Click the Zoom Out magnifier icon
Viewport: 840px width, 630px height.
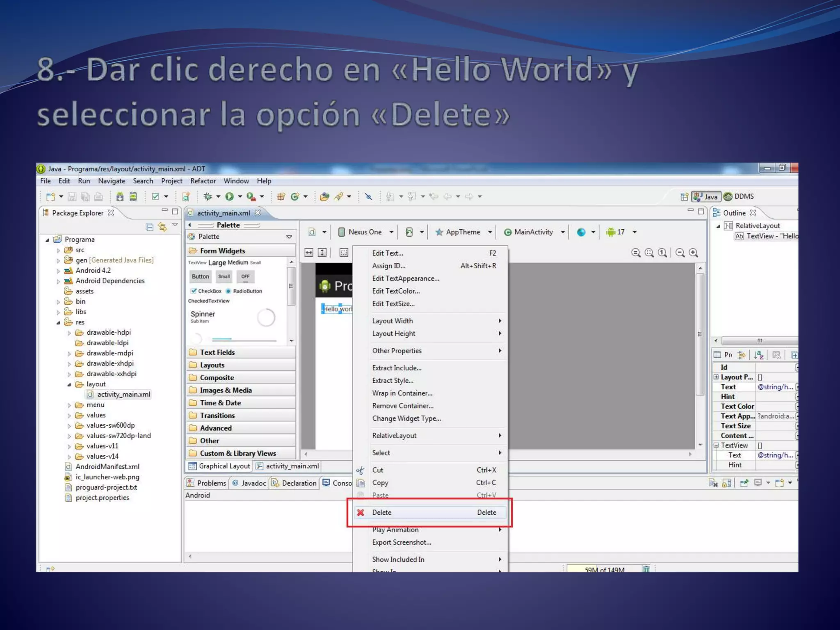[680, 253]
